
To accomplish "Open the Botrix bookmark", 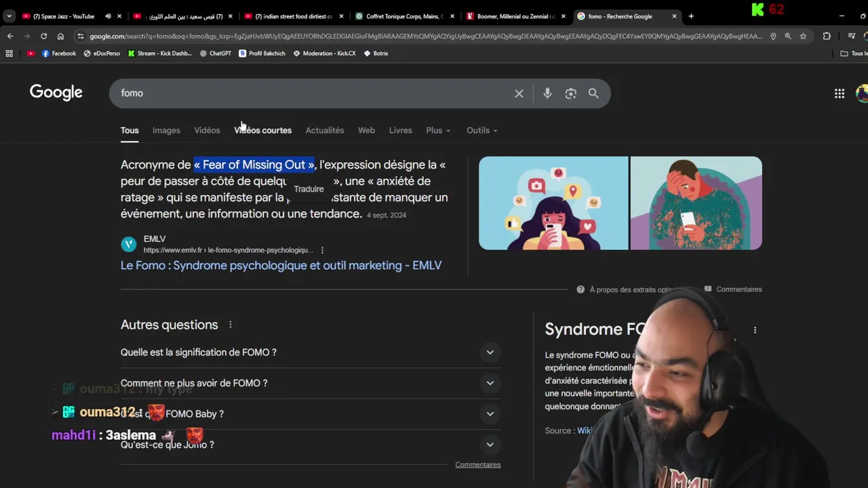I will click(376, 54).
